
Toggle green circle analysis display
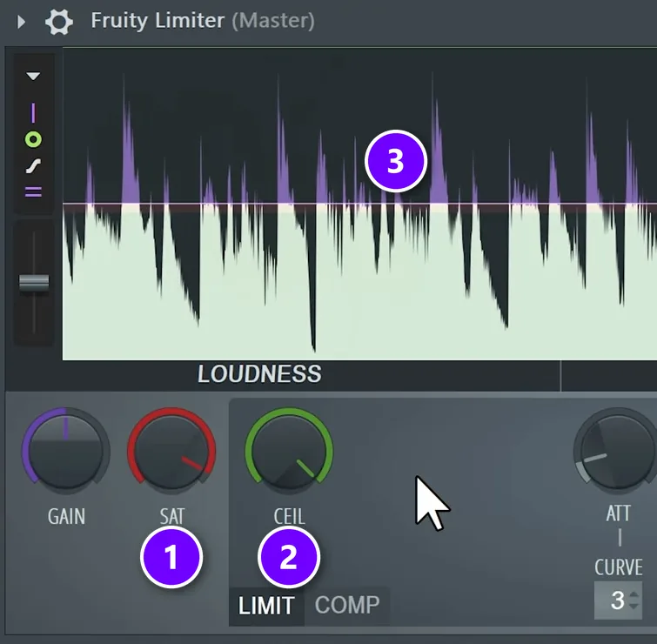point(33,139)
